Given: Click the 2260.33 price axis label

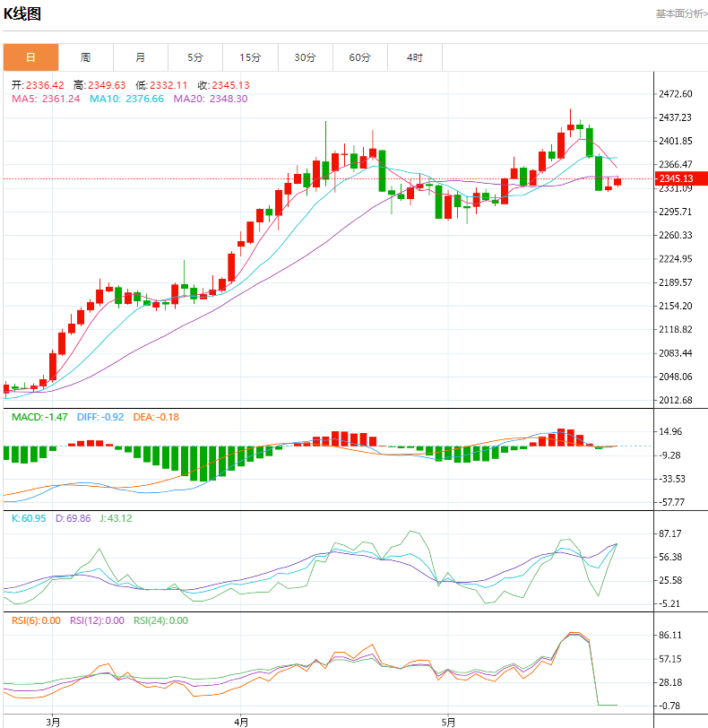Looking at the screenshot, I should click(676, 235).
